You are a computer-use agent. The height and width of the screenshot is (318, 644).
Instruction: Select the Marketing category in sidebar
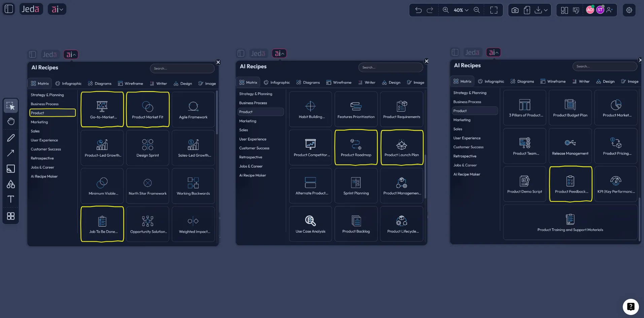pyautogui.click(x=39, y=122)
